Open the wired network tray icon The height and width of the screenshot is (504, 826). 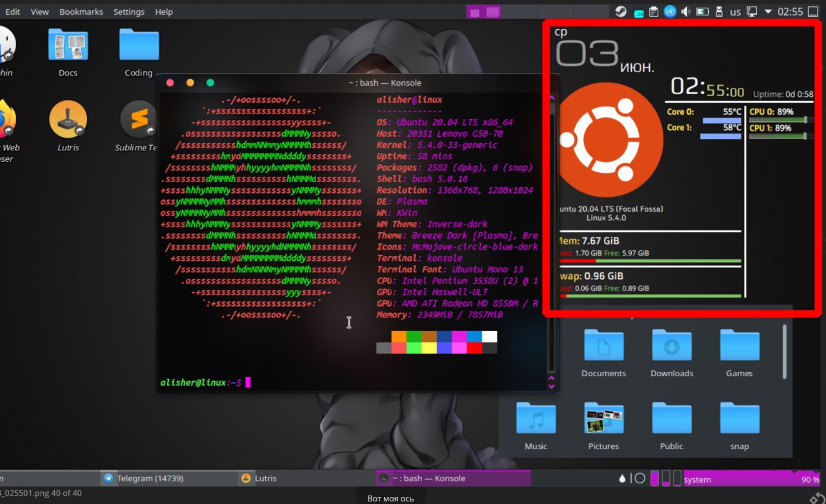[x=752, y=12]
